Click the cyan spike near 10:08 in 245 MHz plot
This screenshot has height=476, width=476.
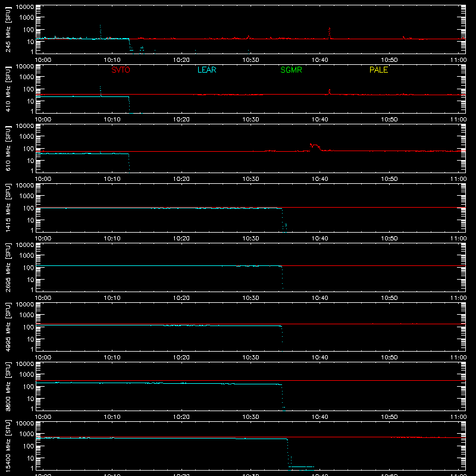(101, 32)
